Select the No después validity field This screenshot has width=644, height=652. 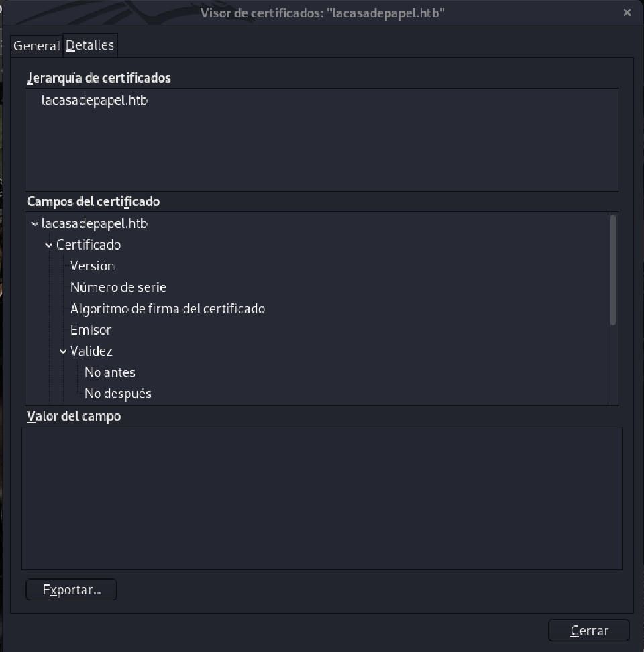(118, 394)
